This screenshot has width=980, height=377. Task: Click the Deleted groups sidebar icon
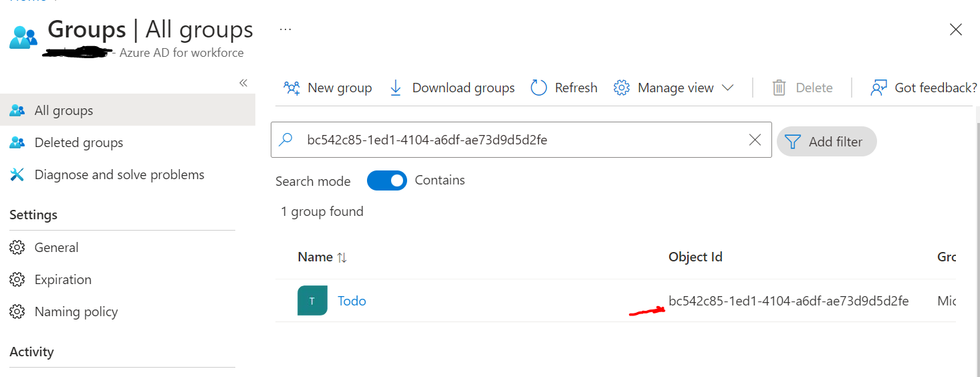coord(17,143)
